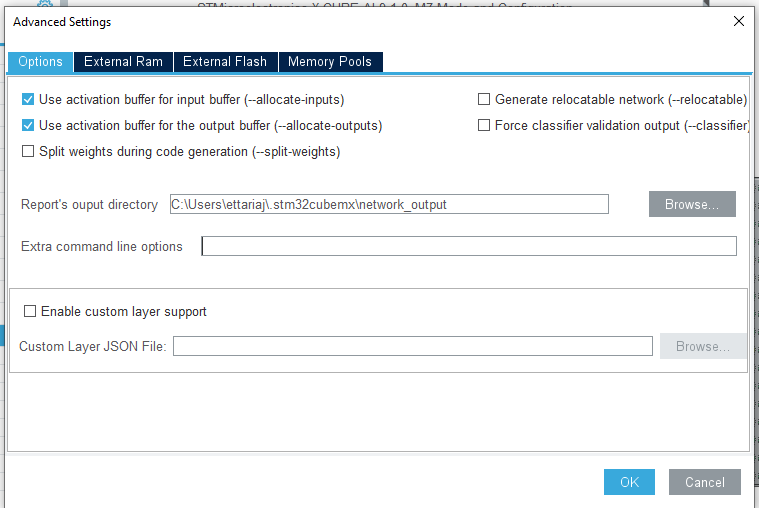Disable the allocate-outputs activation buffer checkbox
Screen dimensions: 759x508
(28, 126)
